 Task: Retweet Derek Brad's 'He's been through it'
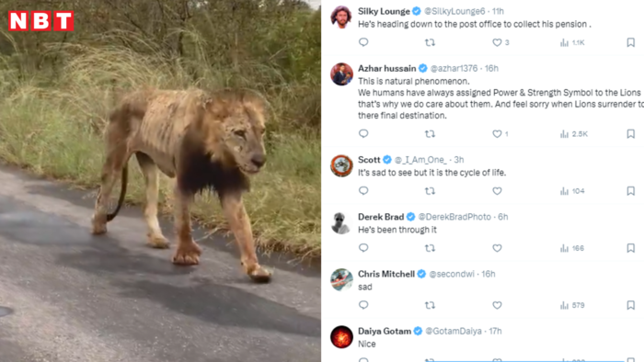pos(430,248)
